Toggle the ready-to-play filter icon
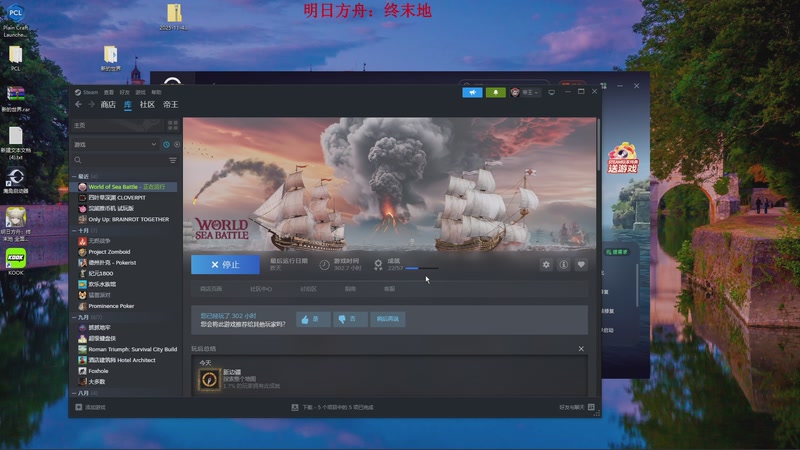 (x=177, y=144)
